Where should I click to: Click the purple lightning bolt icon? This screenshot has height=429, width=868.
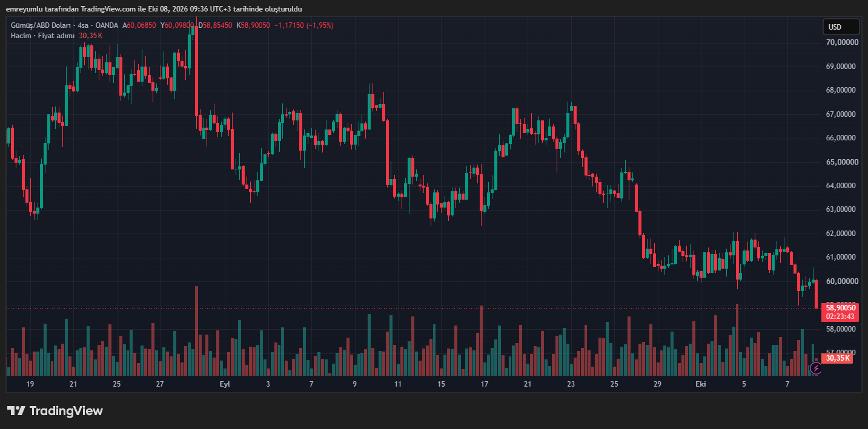pyautogui.click(x=816, y=368)
